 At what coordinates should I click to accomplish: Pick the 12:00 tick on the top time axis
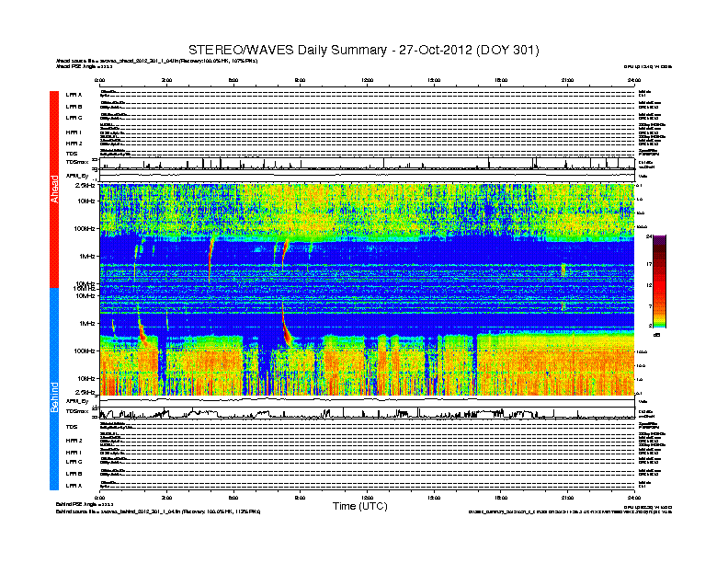(367, 82)
